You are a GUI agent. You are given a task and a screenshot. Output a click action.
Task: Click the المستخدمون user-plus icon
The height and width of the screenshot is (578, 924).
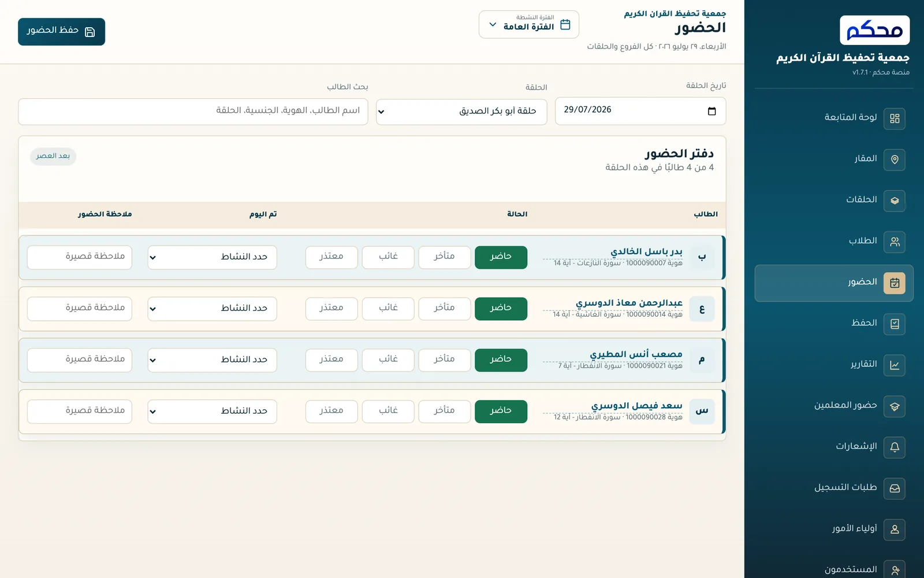click(895, 569)
